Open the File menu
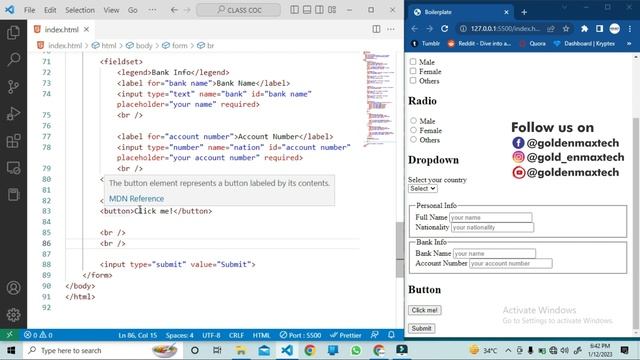This screenshot has height=360, width=640. pos(29,10)
